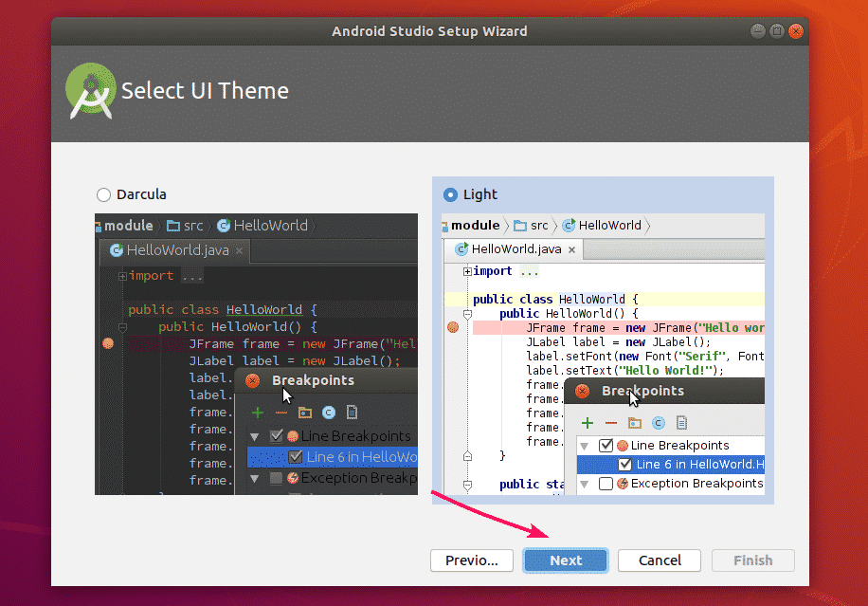Toggle 'Line 6 in HelloWo' checkbox in Darcula preview
This screenshot has height=606, width=868.
(x=296, y=457)
